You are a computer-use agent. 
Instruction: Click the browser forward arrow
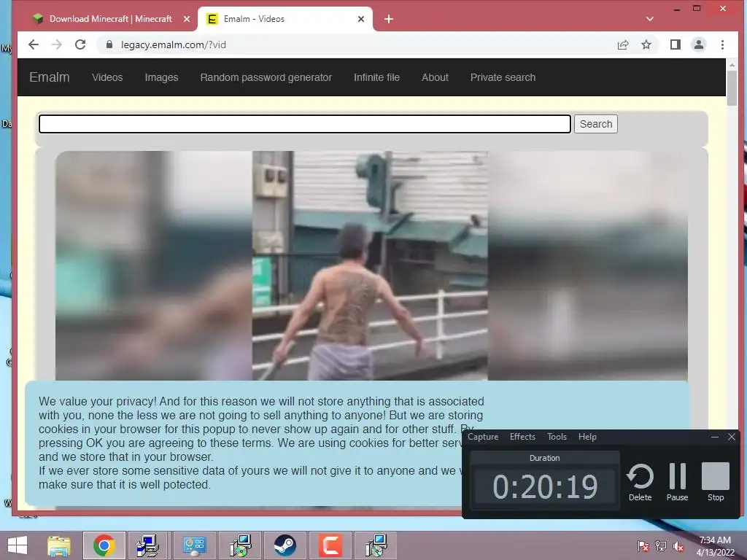(x=57, y=44)
